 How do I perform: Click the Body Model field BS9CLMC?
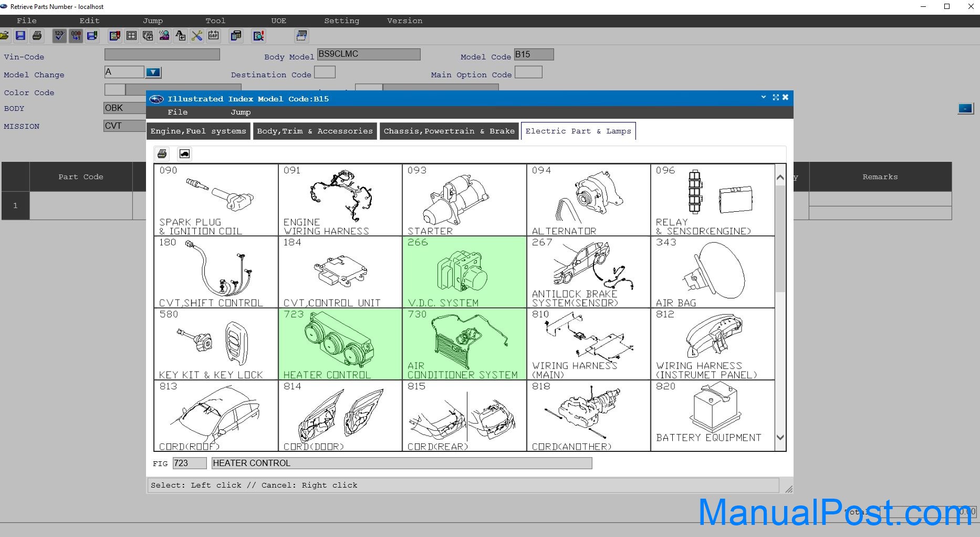pyautogui.click(x=369, y=54)
